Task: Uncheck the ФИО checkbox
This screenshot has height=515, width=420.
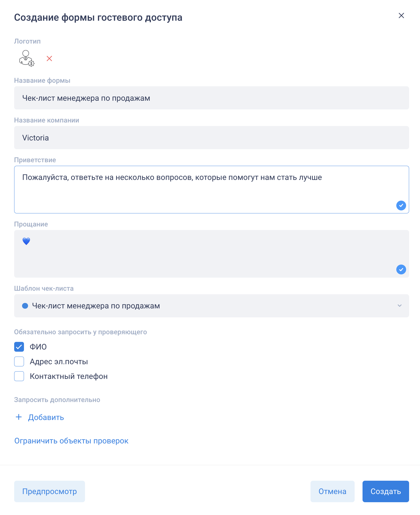Action: click(19, 347)
